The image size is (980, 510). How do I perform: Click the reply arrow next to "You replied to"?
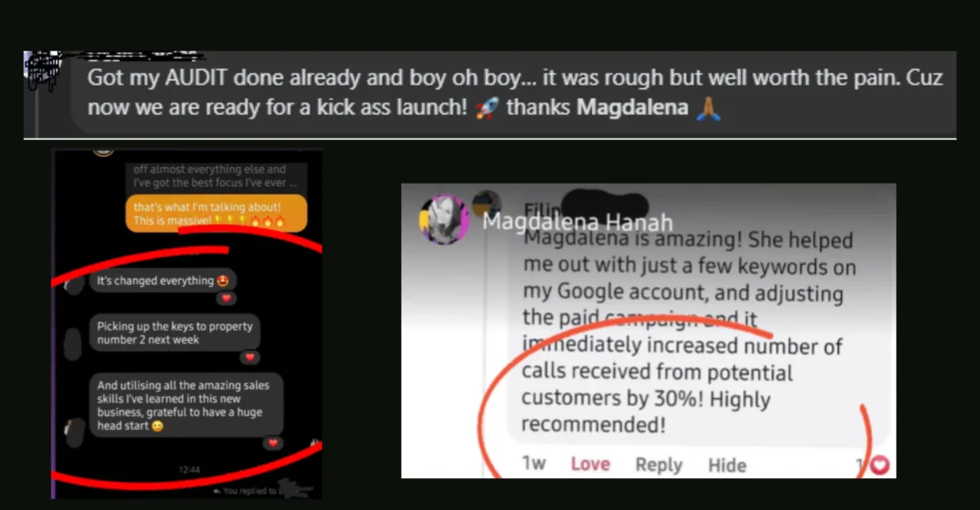[216, 490]
